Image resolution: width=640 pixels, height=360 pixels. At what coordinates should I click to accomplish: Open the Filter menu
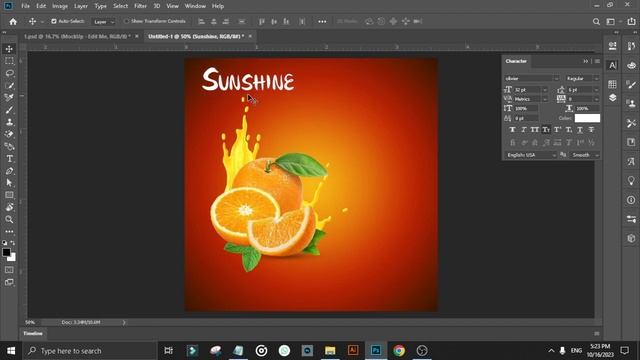(x=140, y=6)
